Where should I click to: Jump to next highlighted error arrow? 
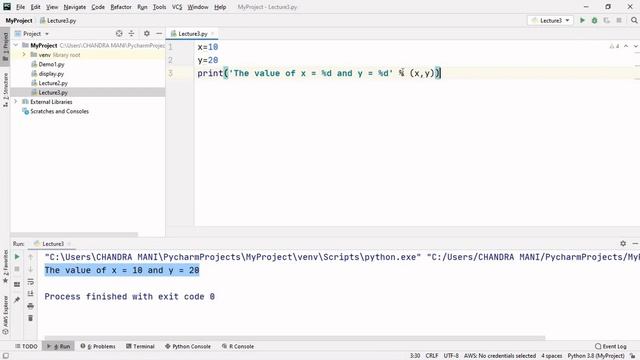pyautogui.click(x=636, y=46)
